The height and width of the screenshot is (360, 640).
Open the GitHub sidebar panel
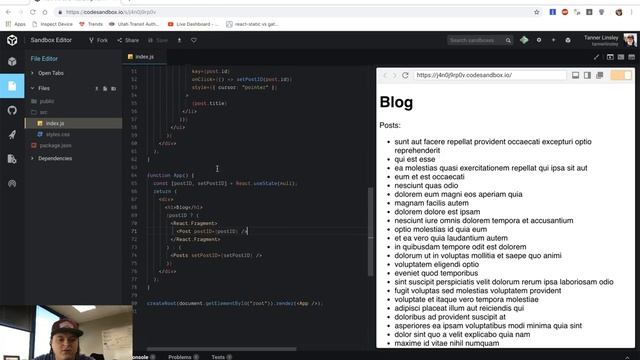click(x=12, y=110)
